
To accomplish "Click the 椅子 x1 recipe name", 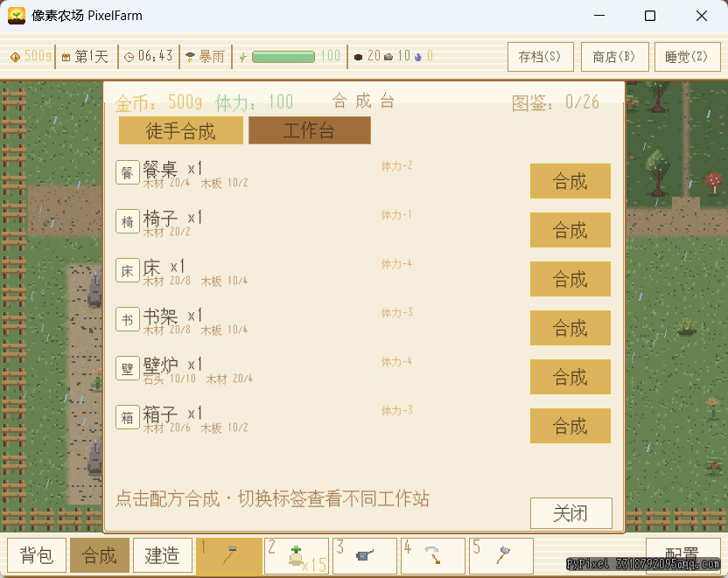I will [172, 218].
